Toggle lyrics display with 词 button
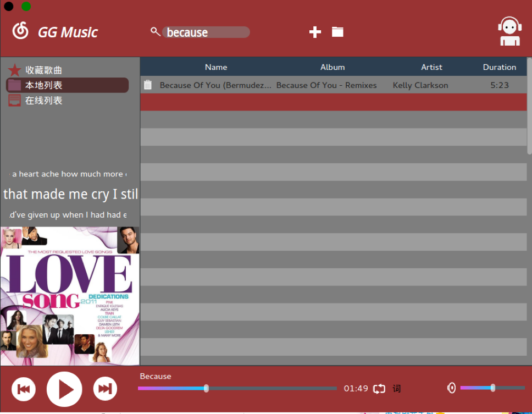This screenshot has height=414, width=532. pyautogui.click(x=397, y=389)
